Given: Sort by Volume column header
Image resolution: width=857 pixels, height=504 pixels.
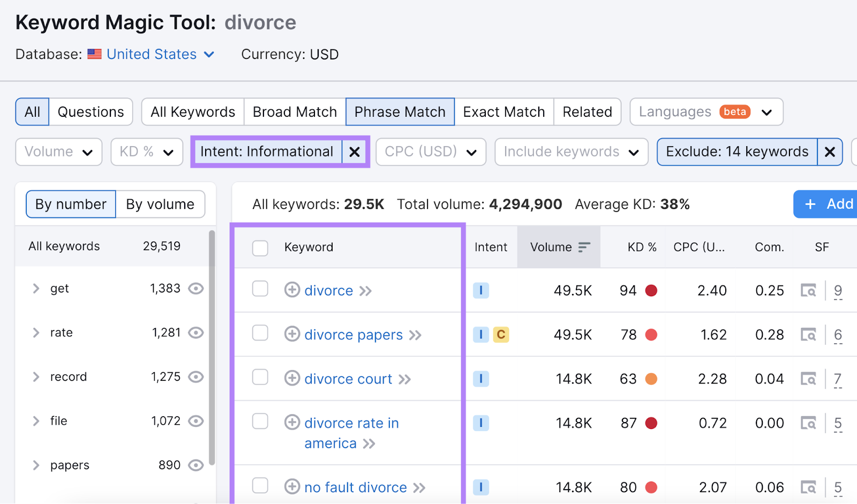Looking at the screenshot, I should [559, 247].
